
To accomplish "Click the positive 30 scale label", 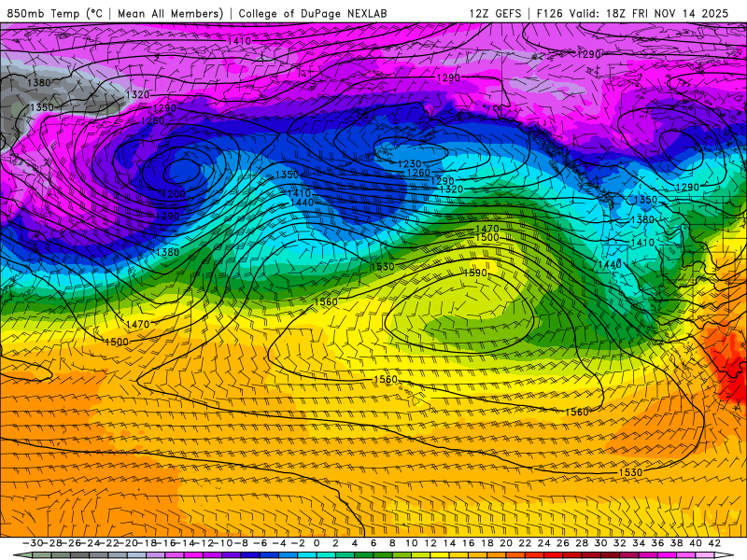I will pyautogui.click(x=600, y=543).
